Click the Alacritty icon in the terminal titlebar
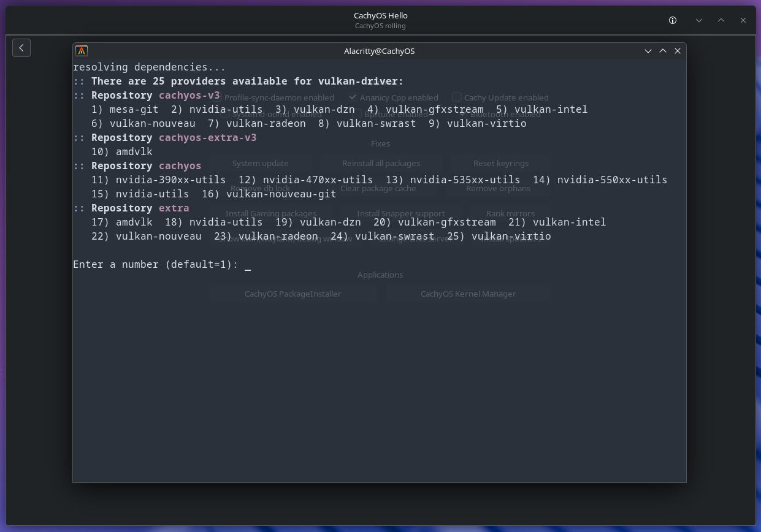Screen dimensions: 761x532 point(82,51)
